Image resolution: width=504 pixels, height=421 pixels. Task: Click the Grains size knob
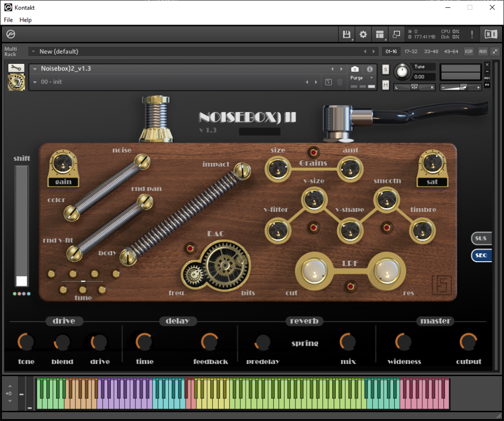(x=278, y=169)
